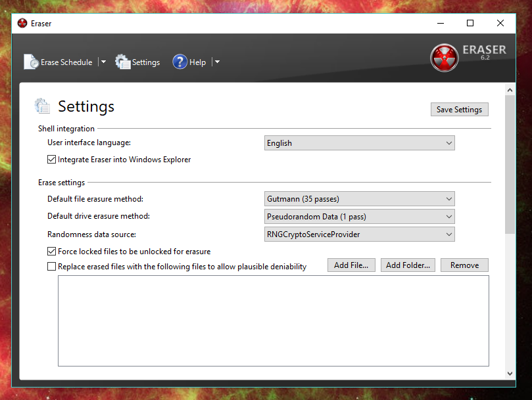Open the User interface language dropdown

coord(359,143)
